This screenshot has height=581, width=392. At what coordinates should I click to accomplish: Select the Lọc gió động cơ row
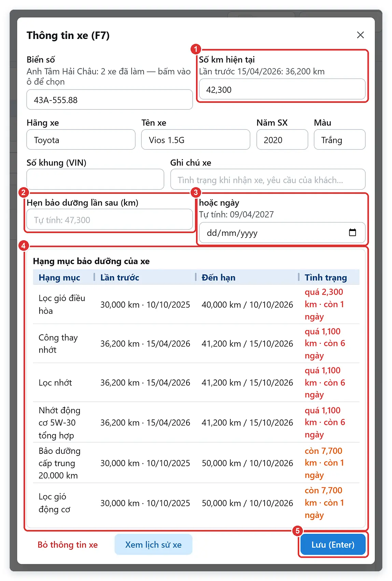pyautogui.click(x=196, y=503)
